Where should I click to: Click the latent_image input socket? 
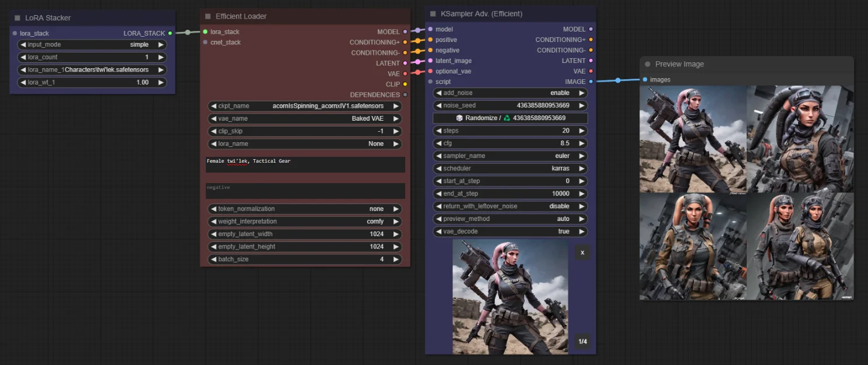point(430,61)
